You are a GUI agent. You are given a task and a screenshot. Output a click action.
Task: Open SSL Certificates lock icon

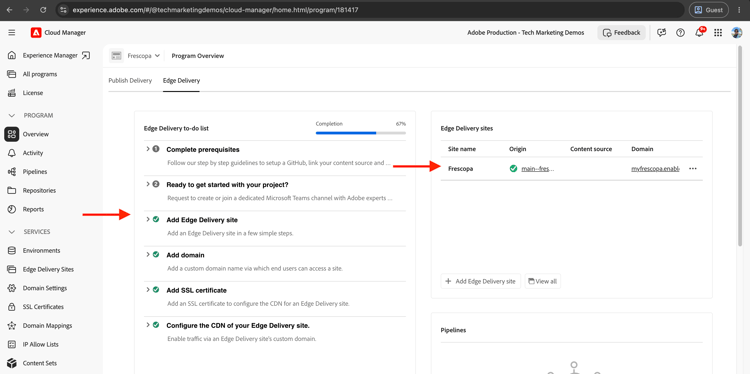tap(12, 307)
